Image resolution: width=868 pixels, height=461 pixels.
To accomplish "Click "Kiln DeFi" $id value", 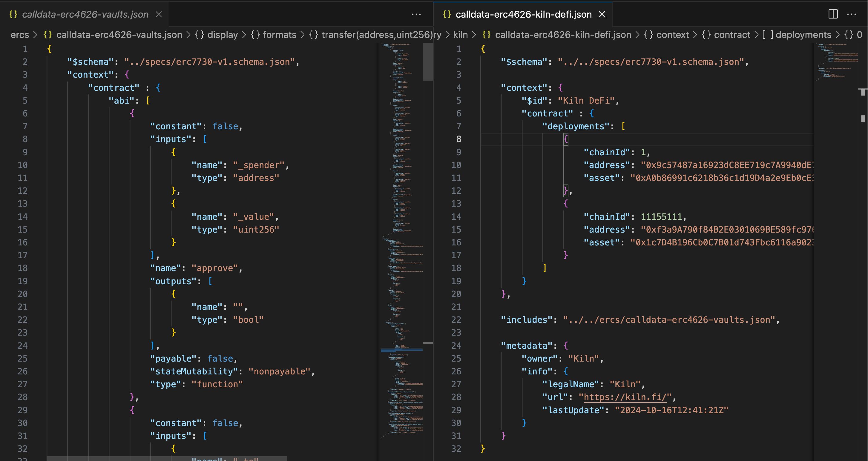I will point(586,100).
